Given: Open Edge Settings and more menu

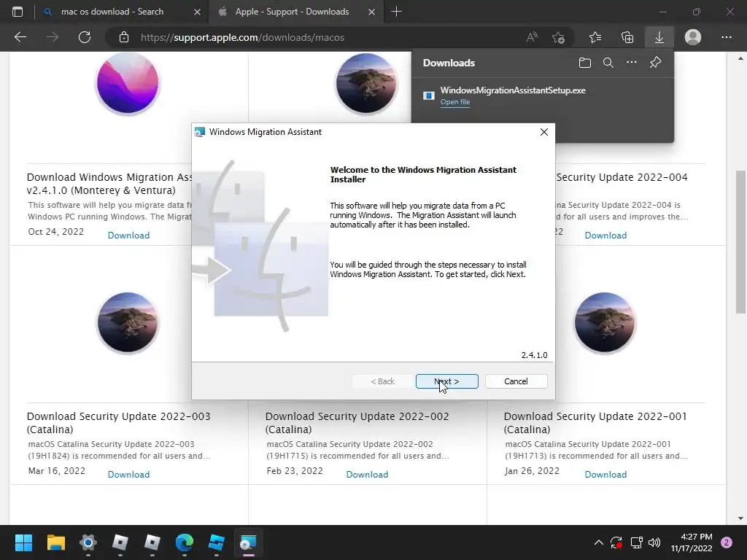Looking at the screenshot, I should coord(726,37).
